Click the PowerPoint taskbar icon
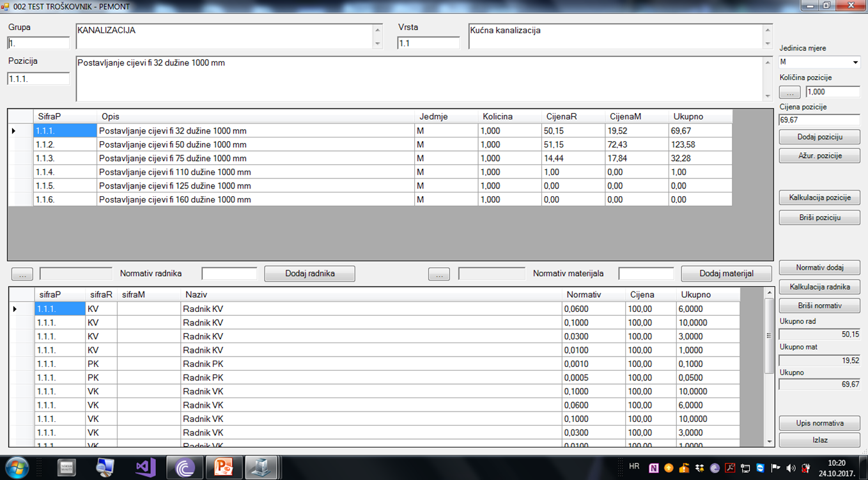The width and height of the screenshot is (868, 480). 224,467
